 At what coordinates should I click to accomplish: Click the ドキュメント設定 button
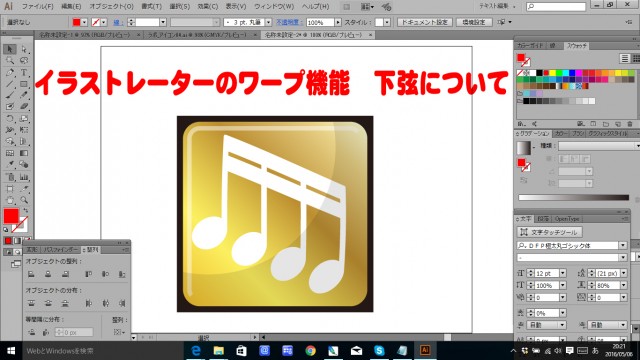click(424, 22)
